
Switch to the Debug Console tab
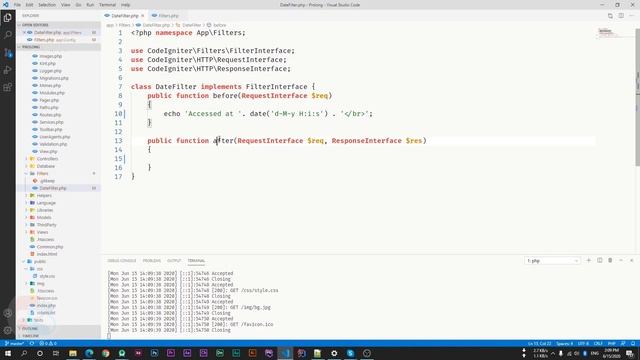(x=122, y=260)
